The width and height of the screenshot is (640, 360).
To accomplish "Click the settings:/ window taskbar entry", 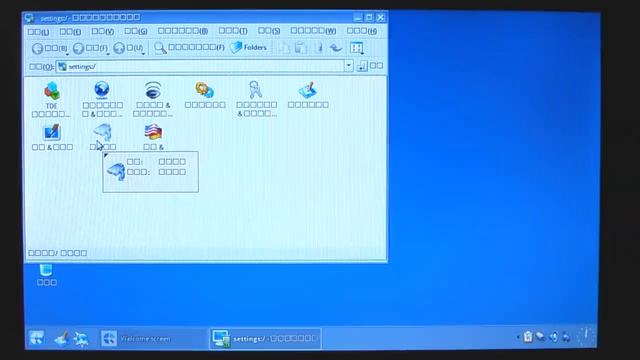I will click(x=265, y=338).
